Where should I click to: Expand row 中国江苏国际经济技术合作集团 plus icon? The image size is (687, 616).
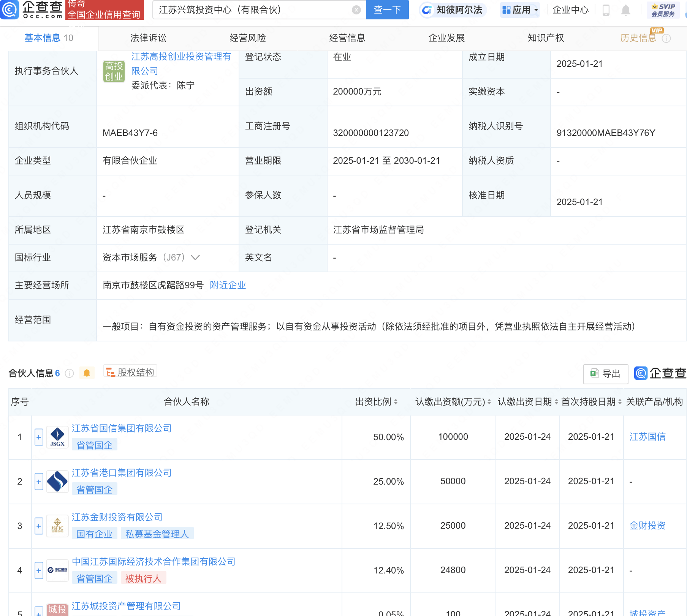point(39,571)
